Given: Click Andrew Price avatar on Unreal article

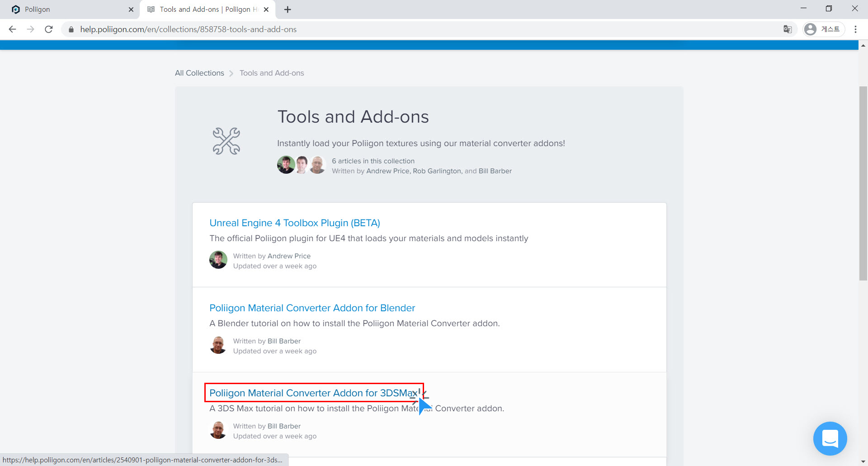Looking at the screenshot, I should click(218, 260).
